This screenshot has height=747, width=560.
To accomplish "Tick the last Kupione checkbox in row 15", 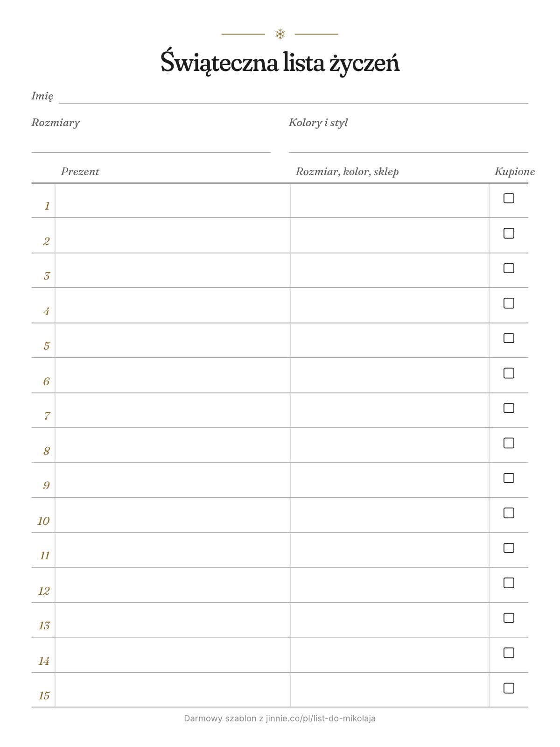I will point(509,688).
